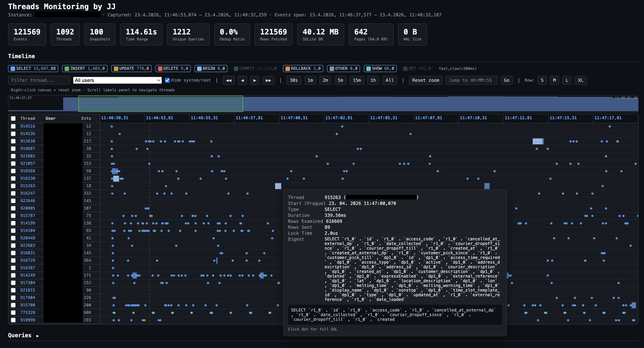The image size is (644, 348).
Task: Click the select-all checkbox in the Thread header
Action: (13, 118)
